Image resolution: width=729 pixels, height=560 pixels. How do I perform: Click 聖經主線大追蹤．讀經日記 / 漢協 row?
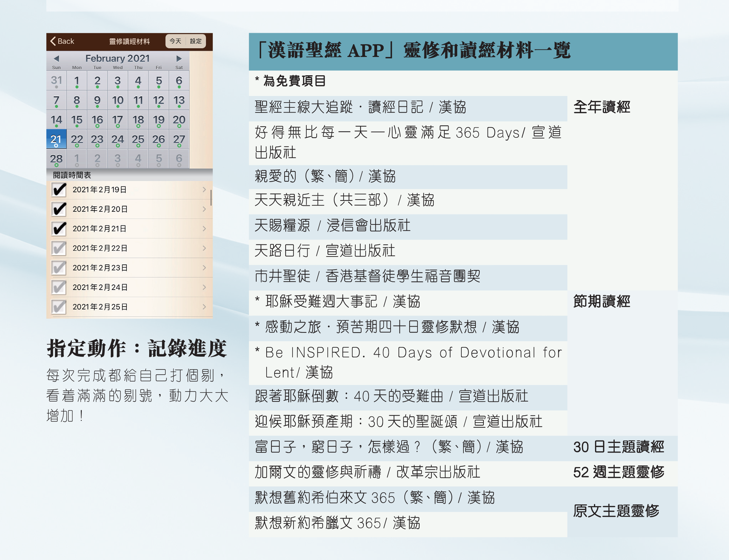pyautogui.click(x=408, y=108)
